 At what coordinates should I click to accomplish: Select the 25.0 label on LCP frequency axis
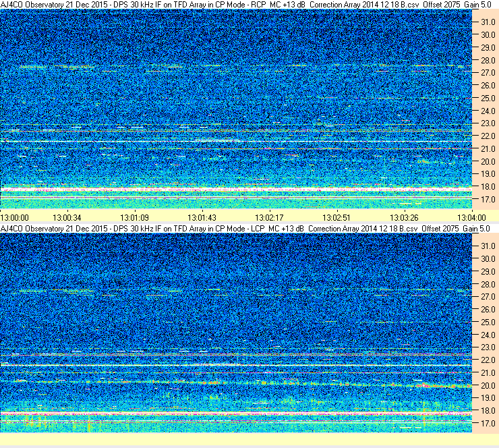tap(488, 323)
